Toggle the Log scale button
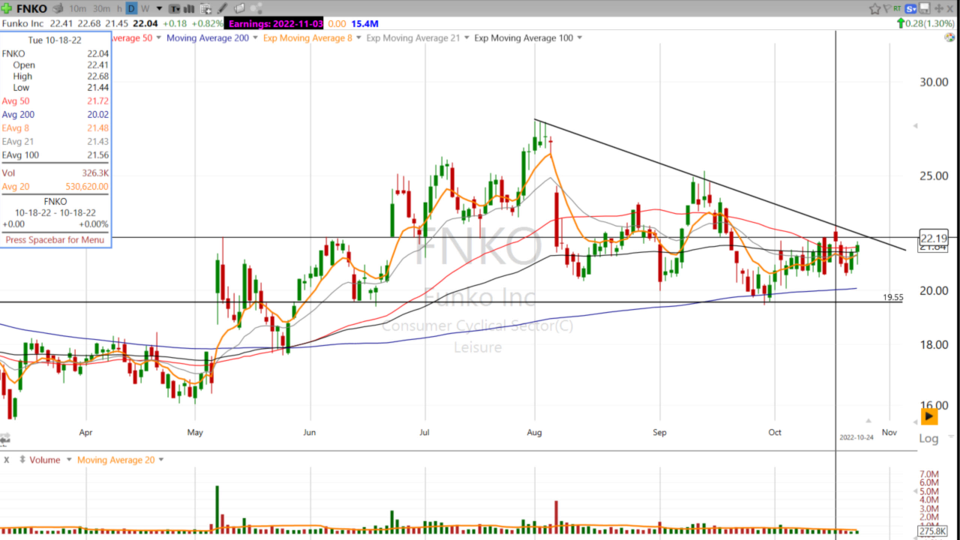The width and height of the screenshot is (960, 540). [929, 438]
